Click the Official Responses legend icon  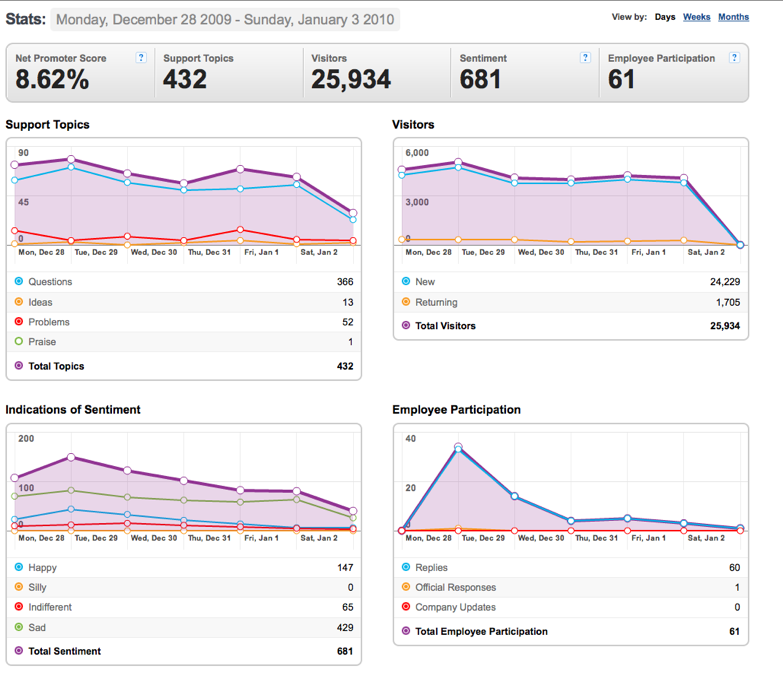(x=405, y=587)
